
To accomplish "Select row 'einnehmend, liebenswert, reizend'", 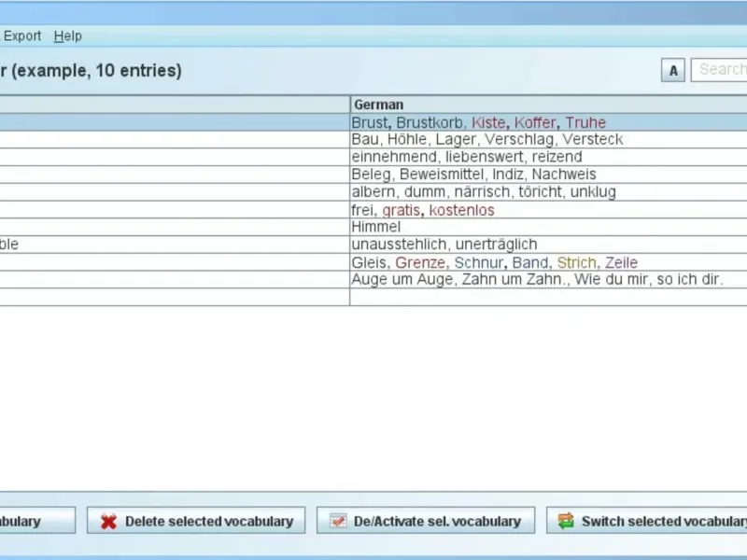I will [373, 157].
